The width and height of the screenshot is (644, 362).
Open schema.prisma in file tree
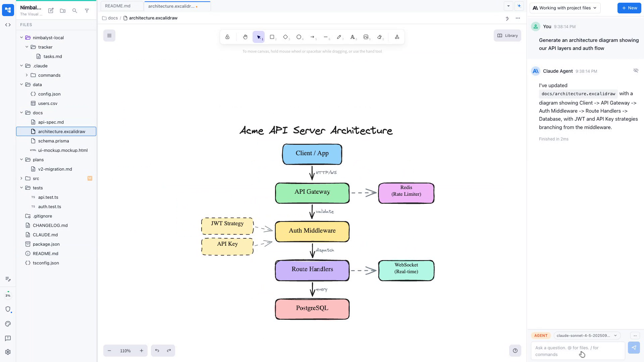[53, 141]
